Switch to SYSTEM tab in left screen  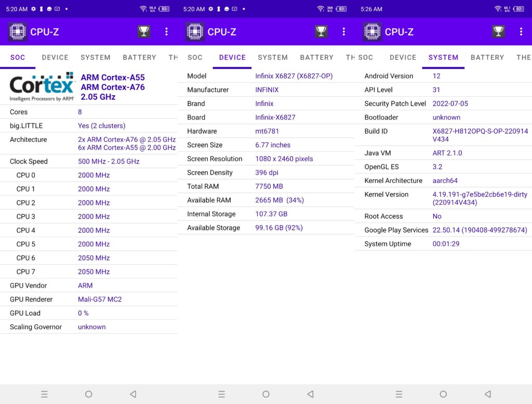coord(96,57)
